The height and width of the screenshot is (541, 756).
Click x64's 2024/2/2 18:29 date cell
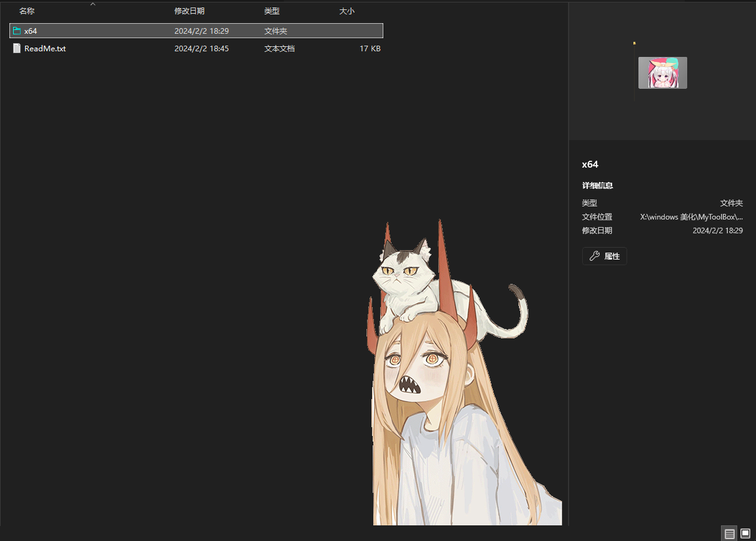[201, 31]
